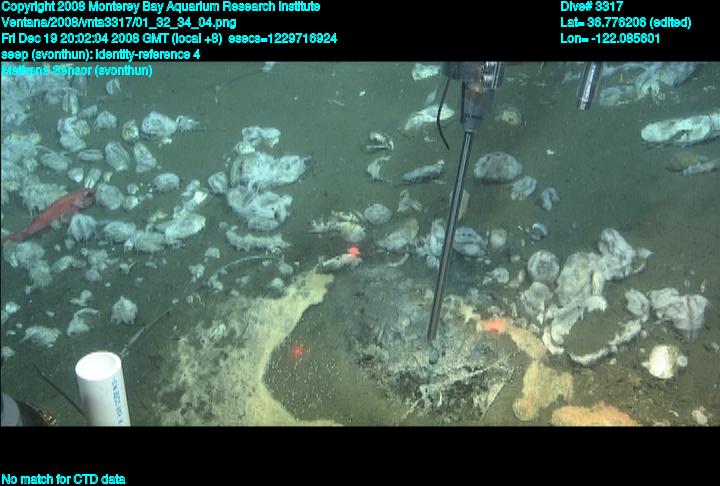Click the red fish on the seafloor
Screen dimensions: 720x486
coord(52,216)
